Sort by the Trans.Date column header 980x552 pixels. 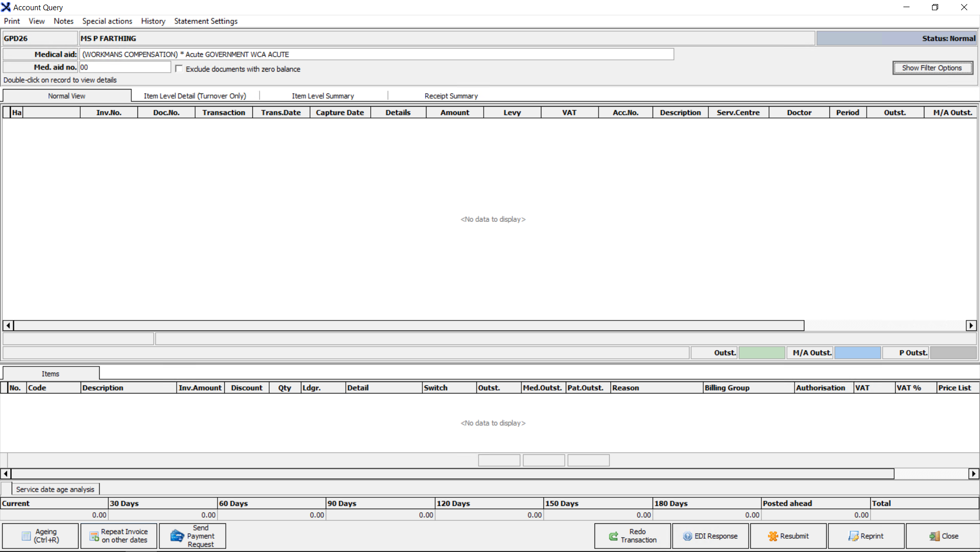tap(281, 112)
